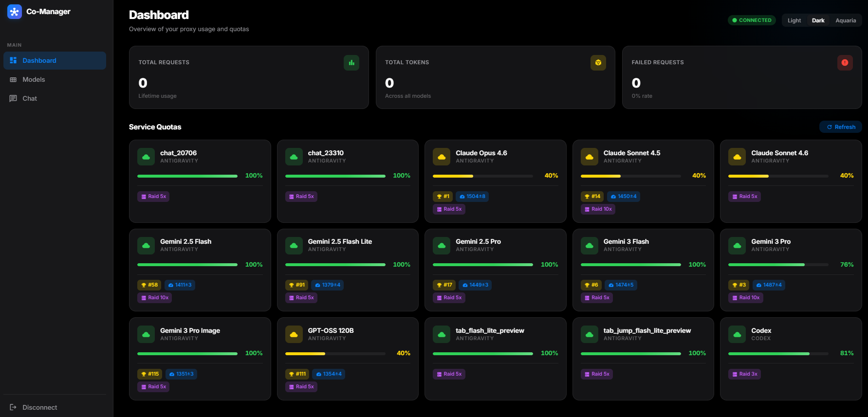Go to Dashboard in the sidebar
Screen dimensions: 868x417
[x=39, y=60]
